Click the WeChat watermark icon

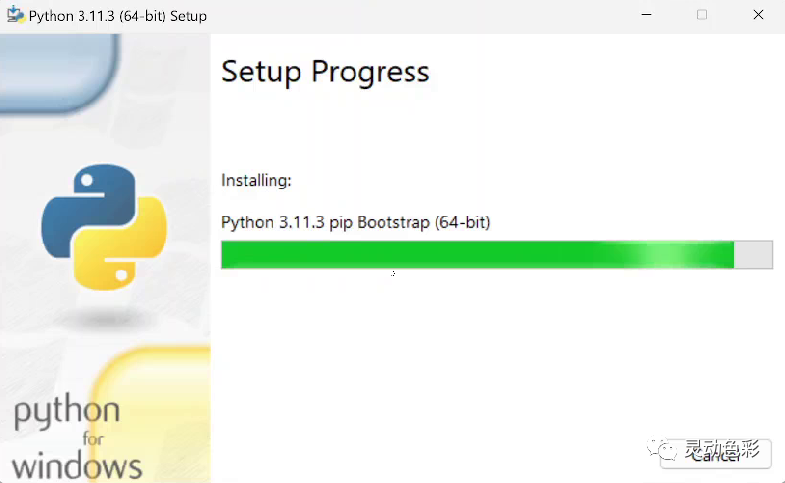tap(662, 448)
